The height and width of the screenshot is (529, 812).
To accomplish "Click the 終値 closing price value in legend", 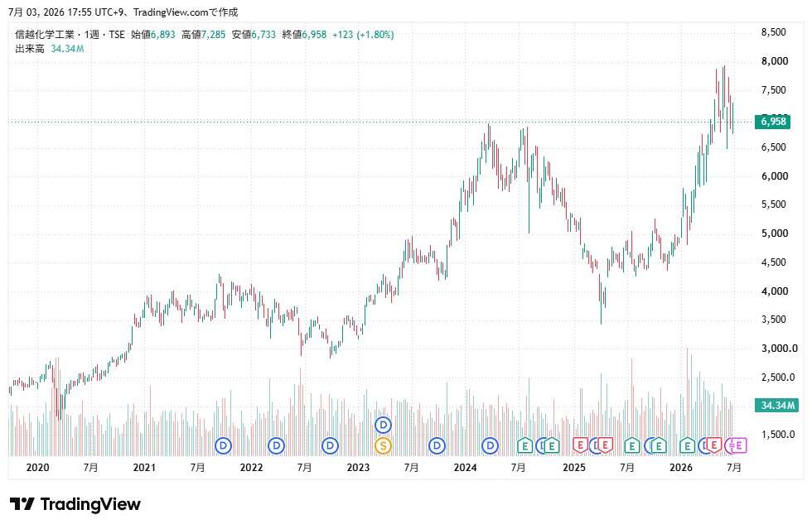I will 314,35.
